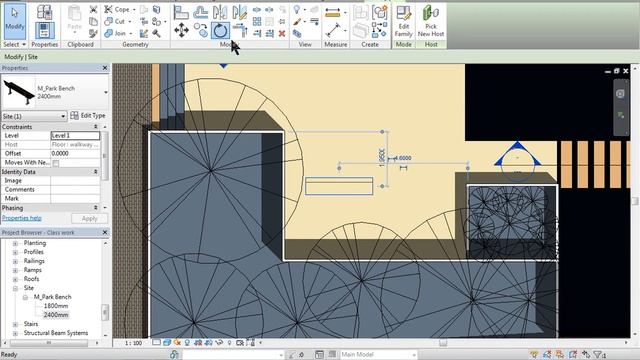Click the Array tool icon

pos(257,21)
